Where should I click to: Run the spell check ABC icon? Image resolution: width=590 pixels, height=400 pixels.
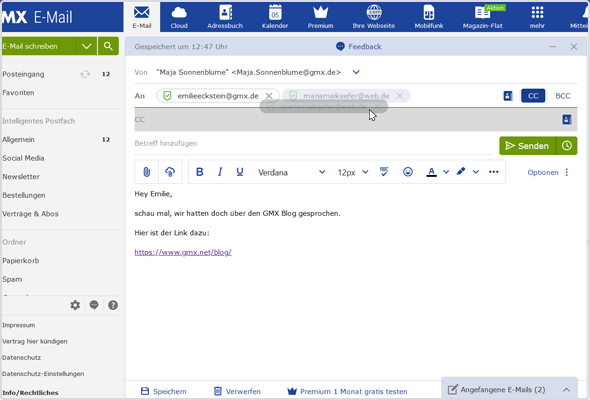384,172
